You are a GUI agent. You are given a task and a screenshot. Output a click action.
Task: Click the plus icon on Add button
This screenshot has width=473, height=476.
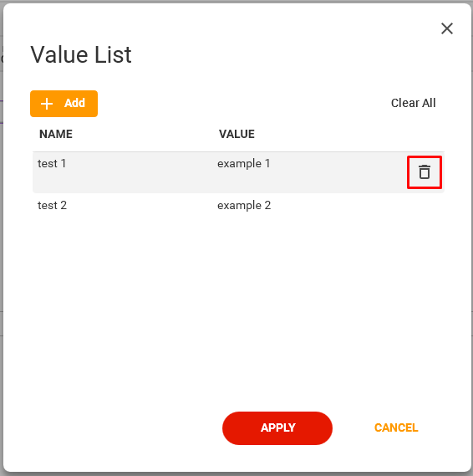coord(47,104)
